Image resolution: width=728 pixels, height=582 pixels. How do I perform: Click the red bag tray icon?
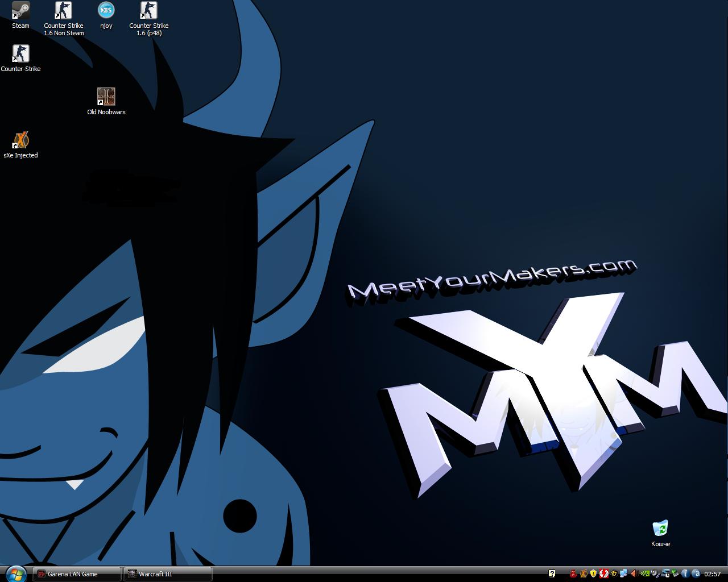[573, 573]
